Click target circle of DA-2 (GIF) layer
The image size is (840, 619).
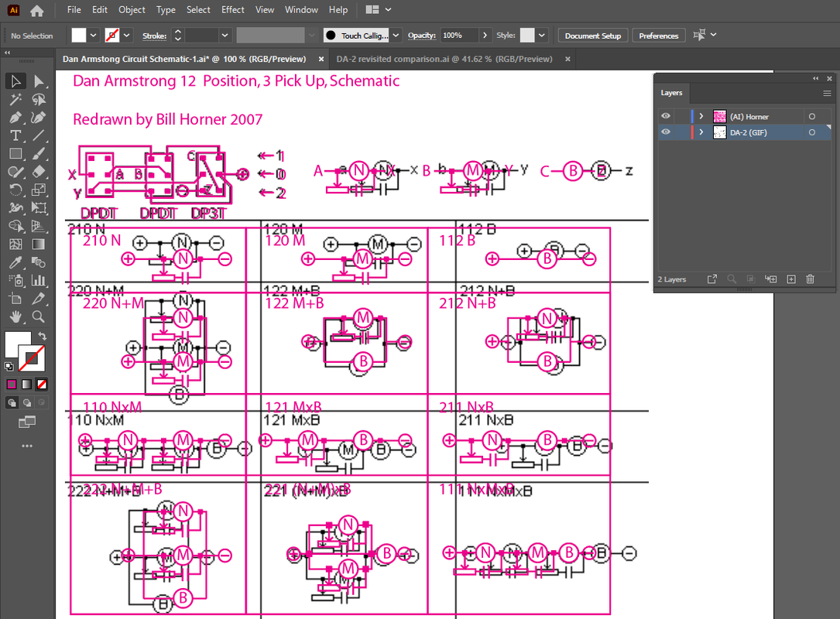pyautogui.click(x=812, y=132)
